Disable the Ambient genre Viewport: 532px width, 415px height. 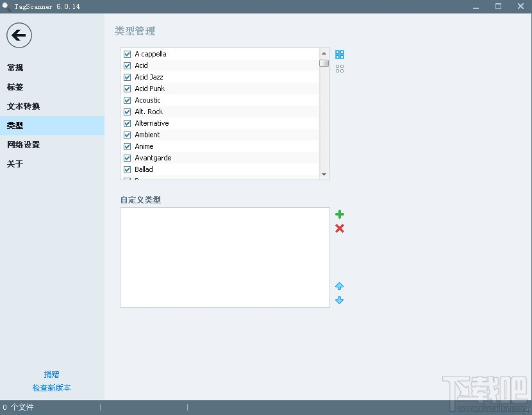[127, 135]
